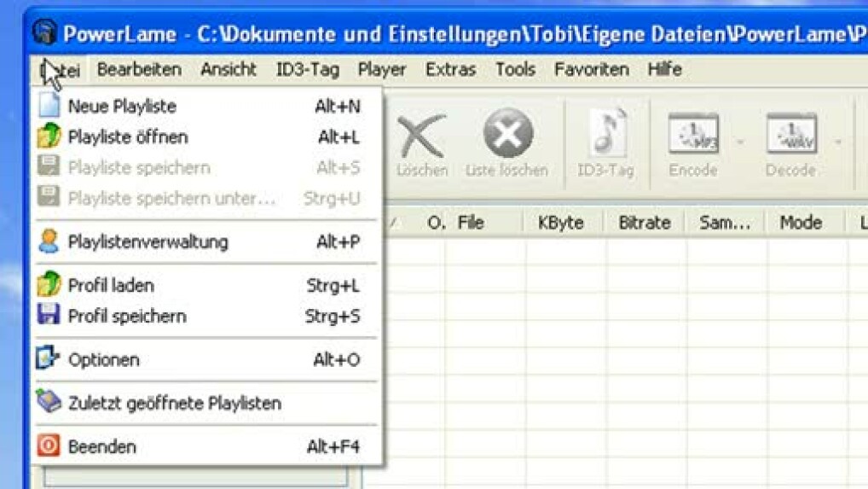
Task: Select Profil laden menu entry
Action: (x=111, y=286)
